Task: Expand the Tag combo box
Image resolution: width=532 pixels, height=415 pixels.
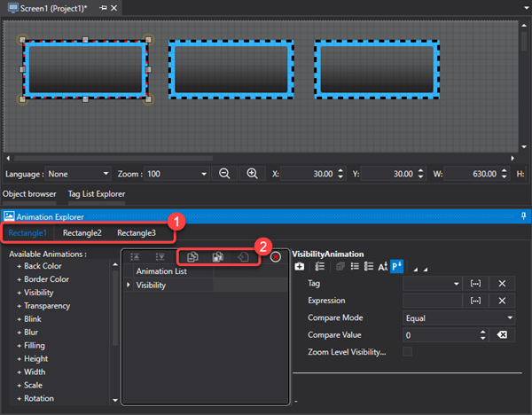Action: tap(457, 283)
